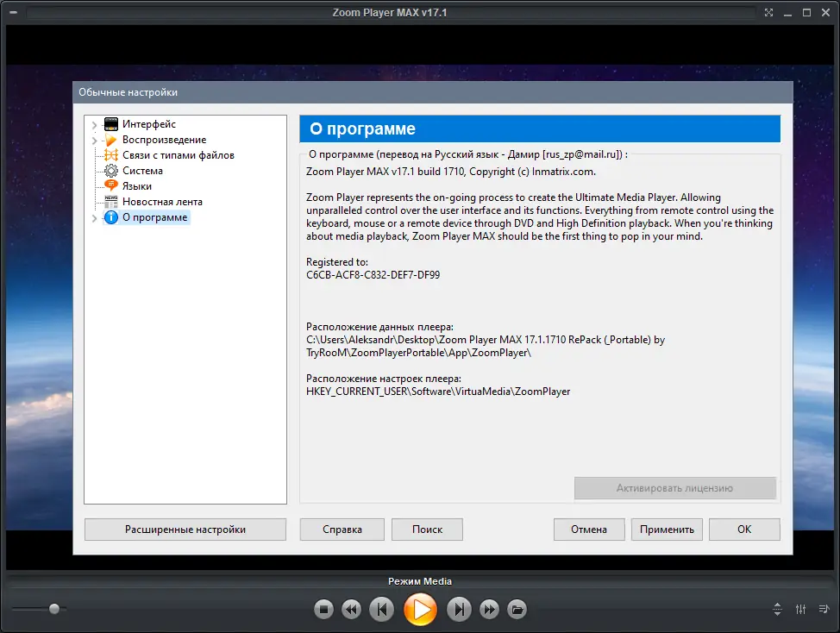This screenshot has height=633, width=840.
Task: Skip to next track button
Action: 459,610
